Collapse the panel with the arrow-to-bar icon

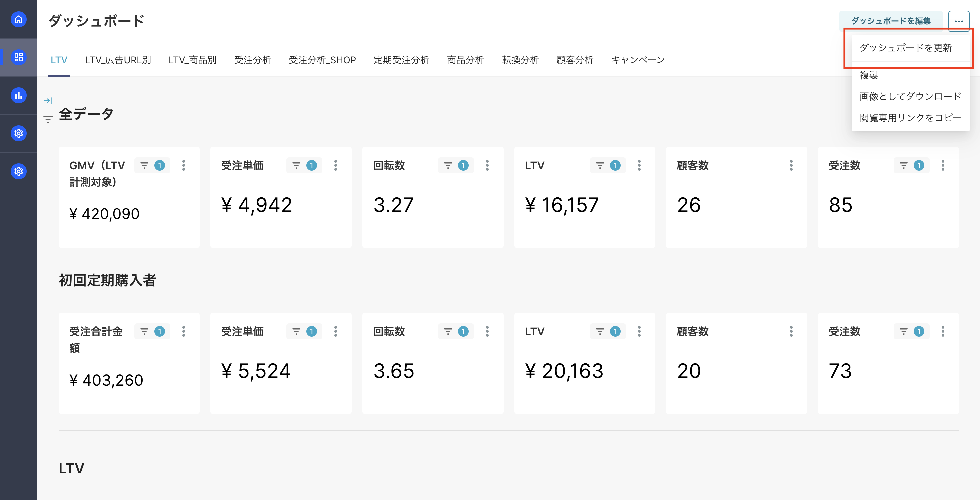click(48, 101)
